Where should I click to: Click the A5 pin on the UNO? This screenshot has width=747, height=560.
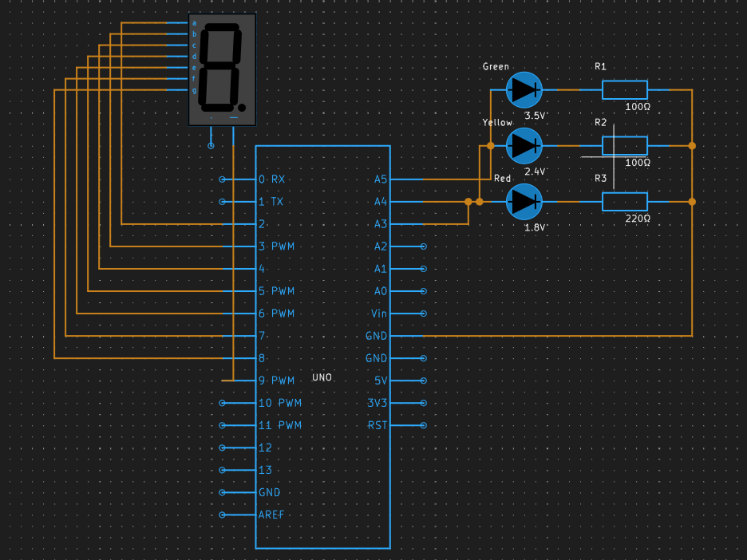point(381,179)
